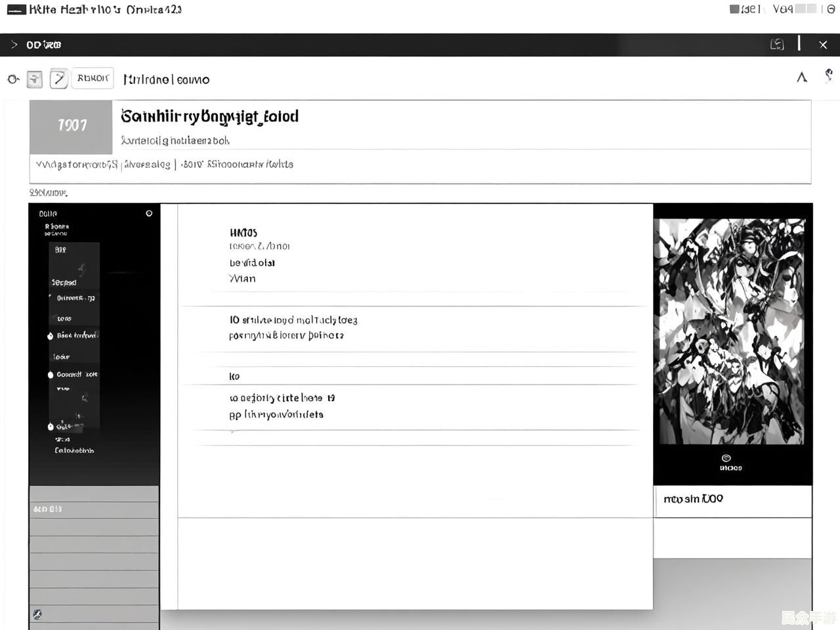
Task: Select the 'Bòok' radio item in sidebar
Action: [x=51, y=336]
